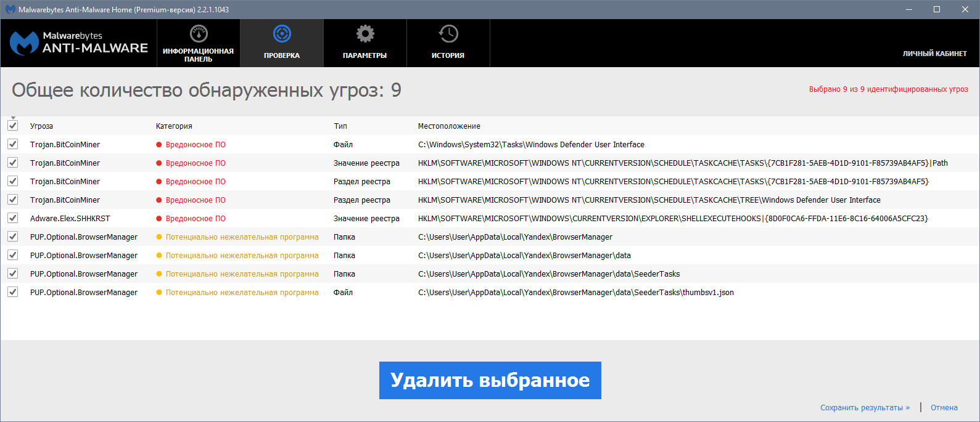Open История clock icon
Image resolution: width=980 pixels, height=422 pixels.
[448, 34]
